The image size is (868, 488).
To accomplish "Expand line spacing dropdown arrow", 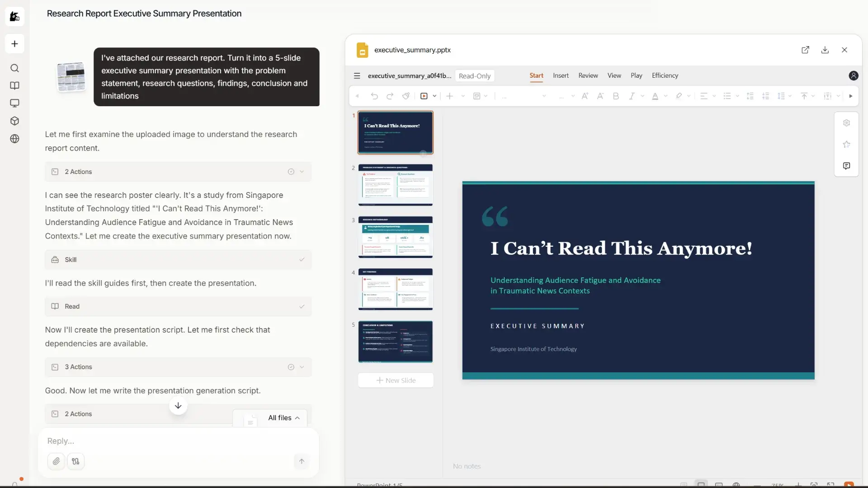I will tap(790, 96).
